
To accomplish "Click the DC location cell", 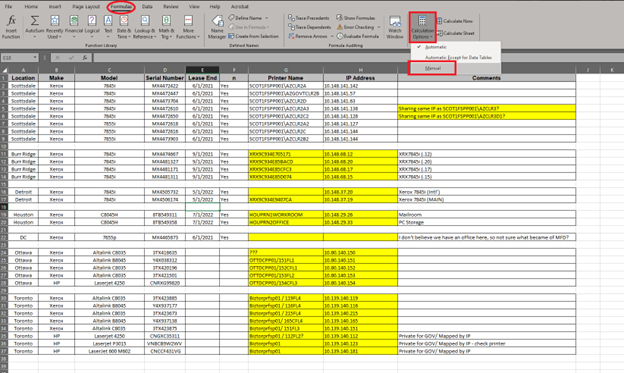I will point(23,237).
